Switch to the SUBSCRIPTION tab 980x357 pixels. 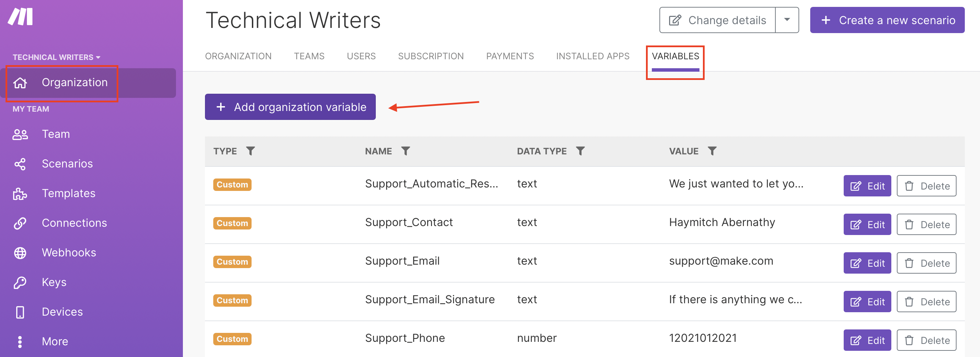[431, 56]
